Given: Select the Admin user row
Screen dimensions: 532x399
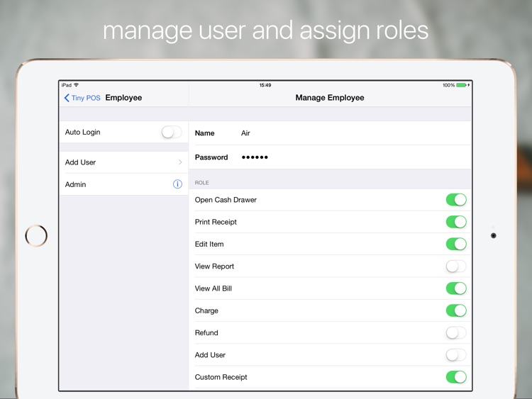Looking at the screenshot, I should (123, 184).
